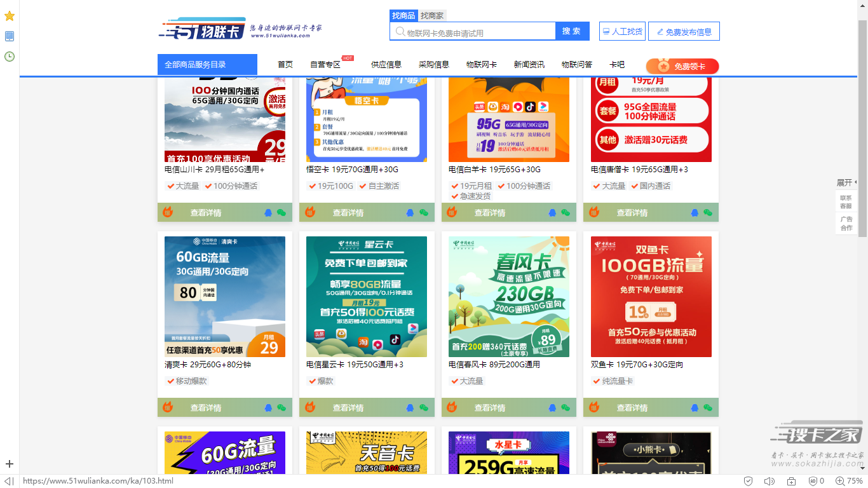The height and width of the screenshot is (488, 868).
Task: Click WeChat icon on 电信白羊卡 card
Action: click(566, 213)
